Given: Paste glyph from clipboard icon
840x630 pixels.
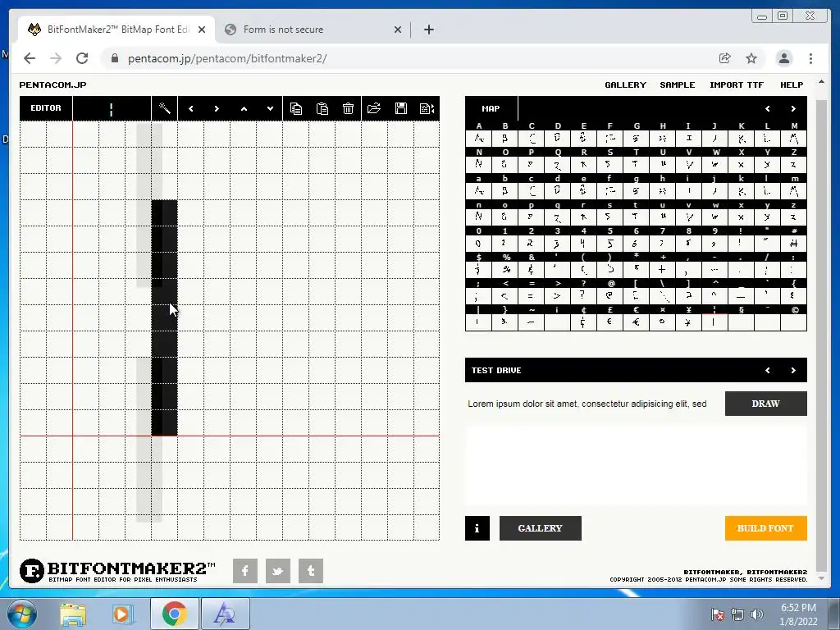Looking at the screenshot, I should pos(322,108).
